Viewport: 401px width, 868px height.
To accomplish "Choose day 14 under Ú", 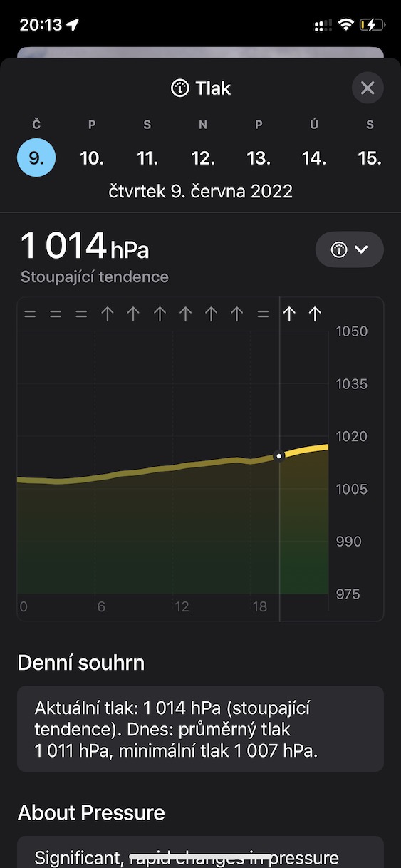I will 314,157.
